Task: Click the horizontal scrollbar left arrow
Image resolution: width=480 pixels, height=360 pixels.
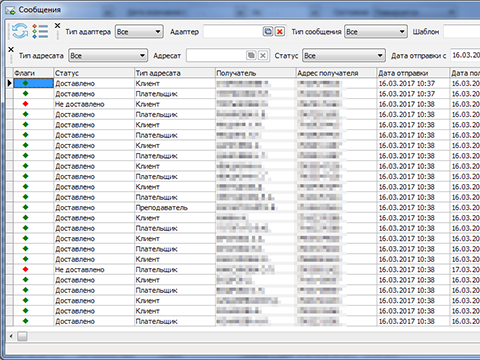Action: pyautogui.click(x=11, y=336)
